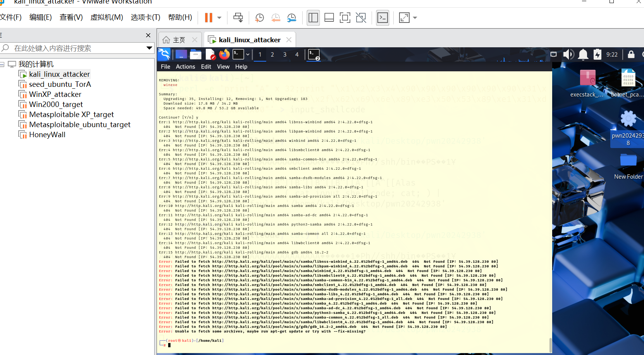
Task: Select HoneyWall in the library
Action: pyautogui.click(x=47, y=134)
